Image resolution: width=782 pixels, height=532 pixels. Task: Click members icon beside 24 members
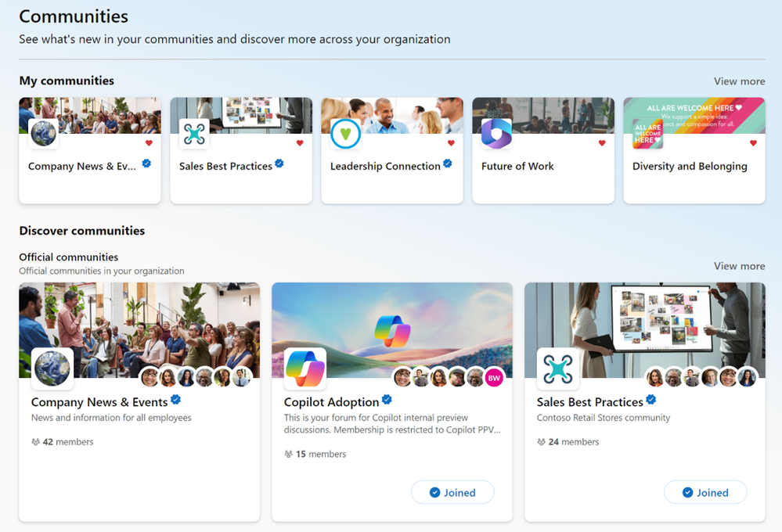(x=541, y=442)
